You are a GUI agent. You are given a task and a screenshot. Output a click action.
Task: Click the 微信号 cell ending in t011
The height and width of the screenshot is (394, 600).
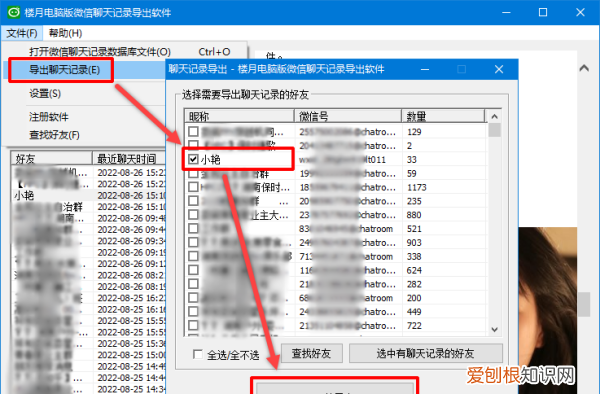click(x=348, y=160)
